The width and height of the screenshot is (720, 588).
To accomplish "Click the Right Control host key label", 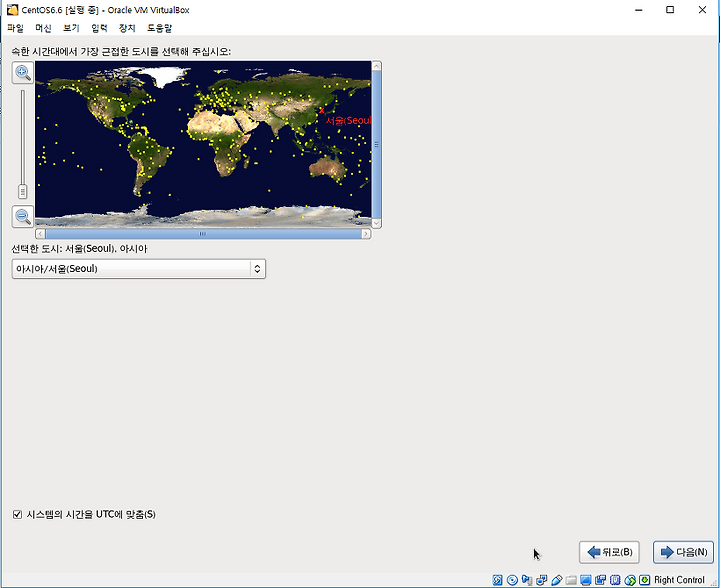I will (679, 580).
